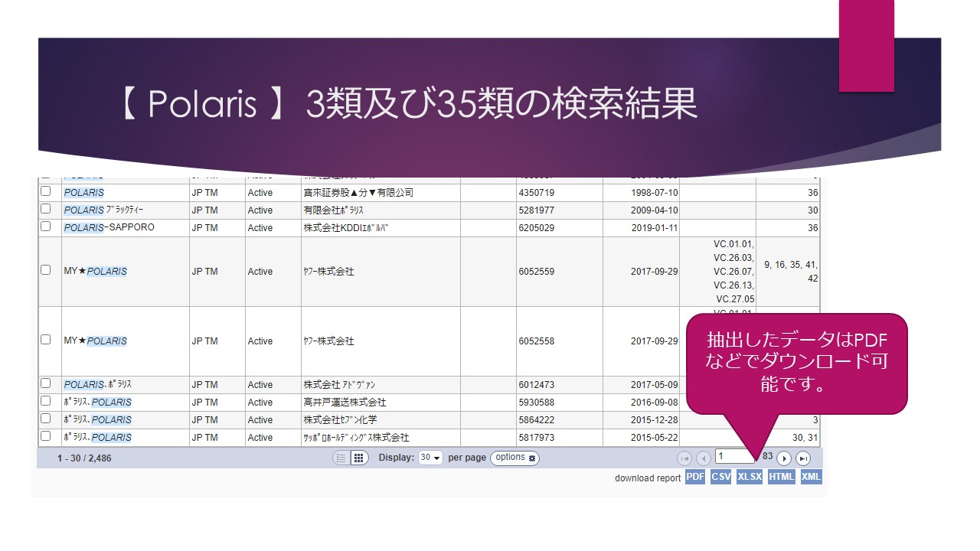
Task: Download report as PDF
Action: point(695,477)
